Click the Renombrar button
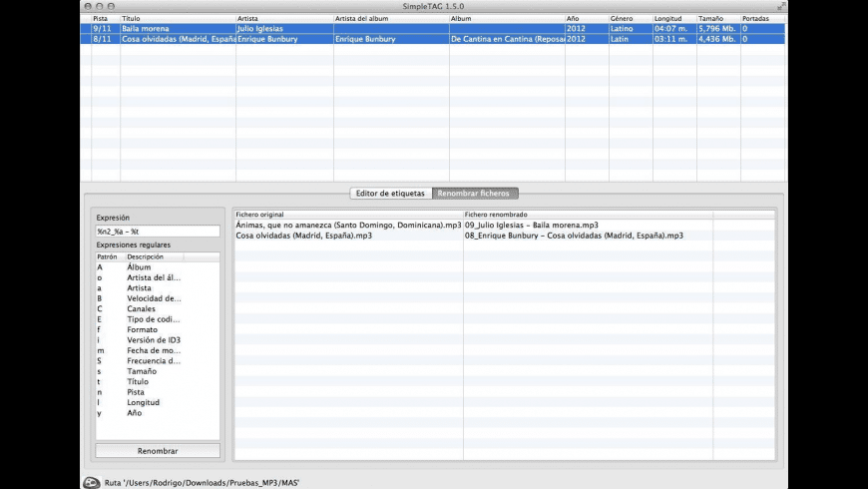The height and width of the screenshot is (489, 868). [x=158, y=451]
